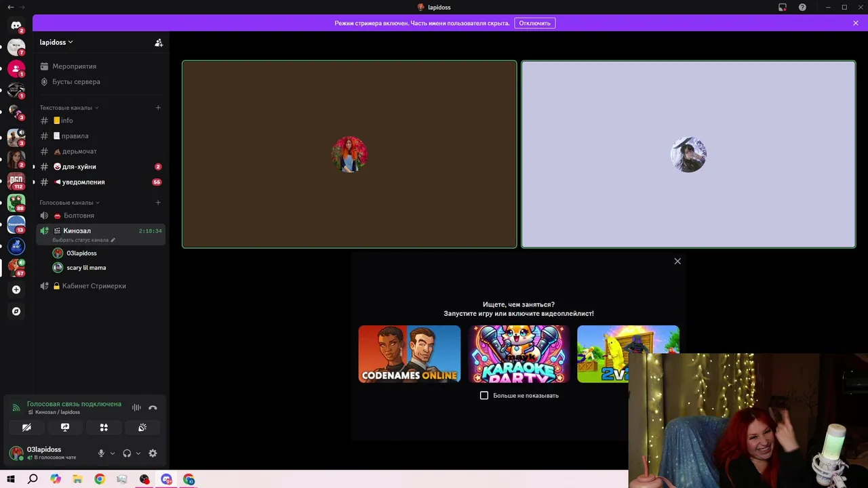Viewport: 868px width, 488px height.
Task: Open the правила text channel
Action: point(100,136)
